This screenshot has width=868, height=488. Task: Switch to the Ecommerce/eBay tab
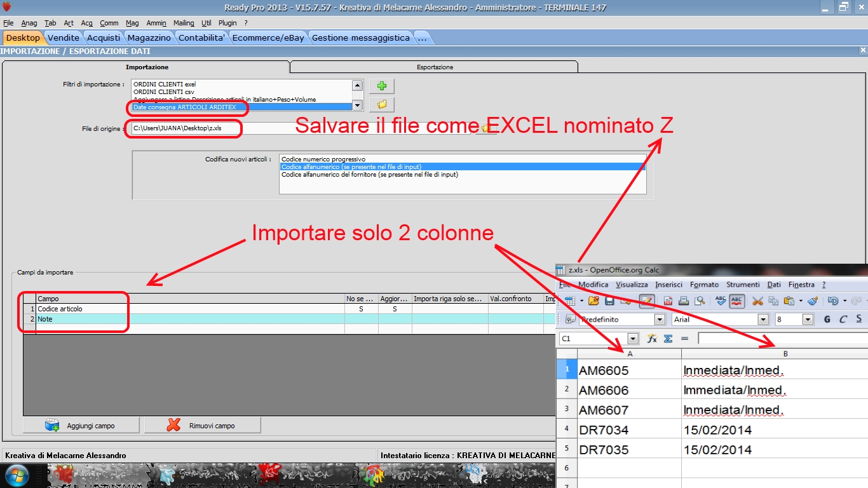tap(269, 37)
